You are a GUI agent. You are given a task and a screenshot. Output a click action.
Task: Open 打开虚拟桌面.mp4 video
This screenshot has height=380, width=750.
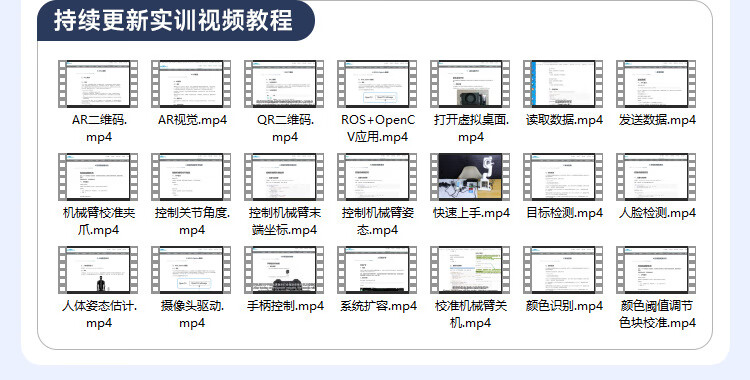(470, 84)
